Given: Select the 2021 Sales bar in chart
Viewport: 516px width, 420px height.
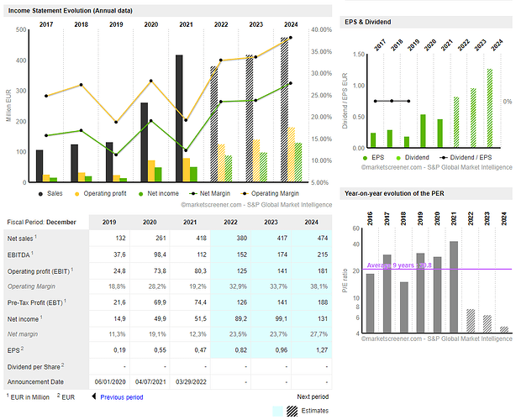Looking at the screenshot, I should 179,118.
